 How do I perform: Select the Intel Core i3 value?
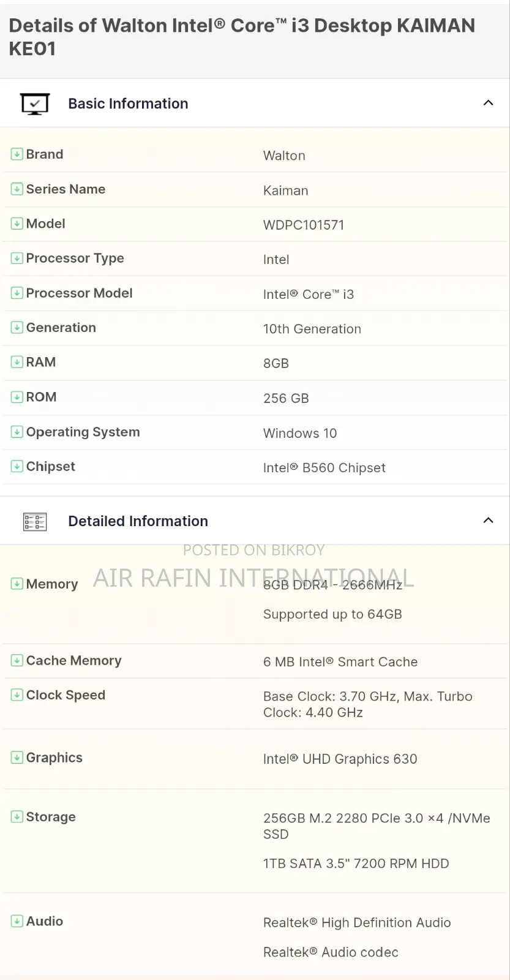click(309, 294)
